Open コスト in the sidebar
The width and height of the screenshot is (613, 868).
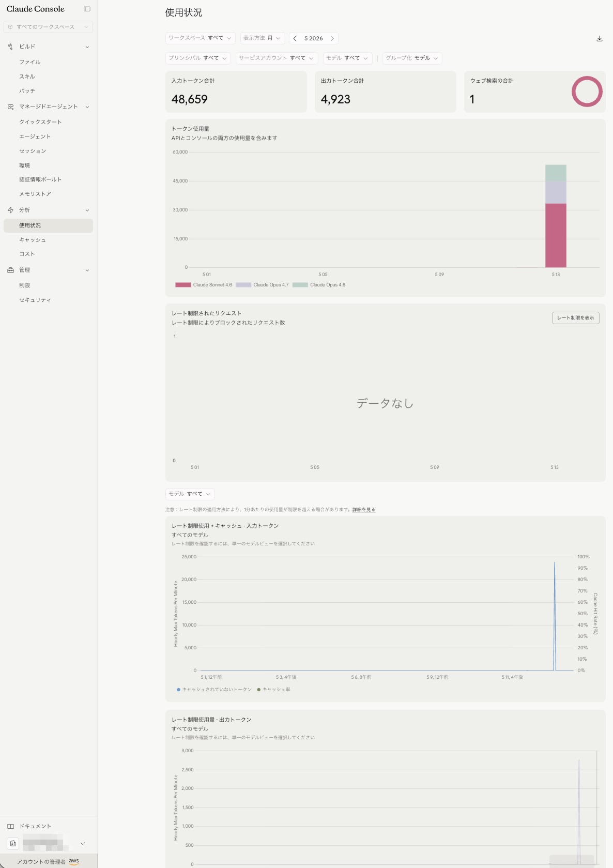tap(49, 254)
